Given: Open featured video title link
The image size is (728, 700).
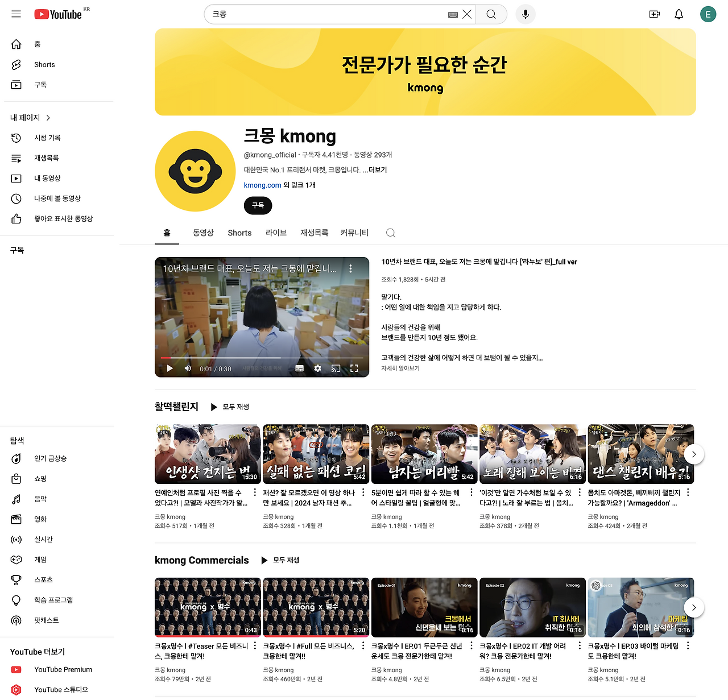Looking at the screenshot, I should click(479, 262).
